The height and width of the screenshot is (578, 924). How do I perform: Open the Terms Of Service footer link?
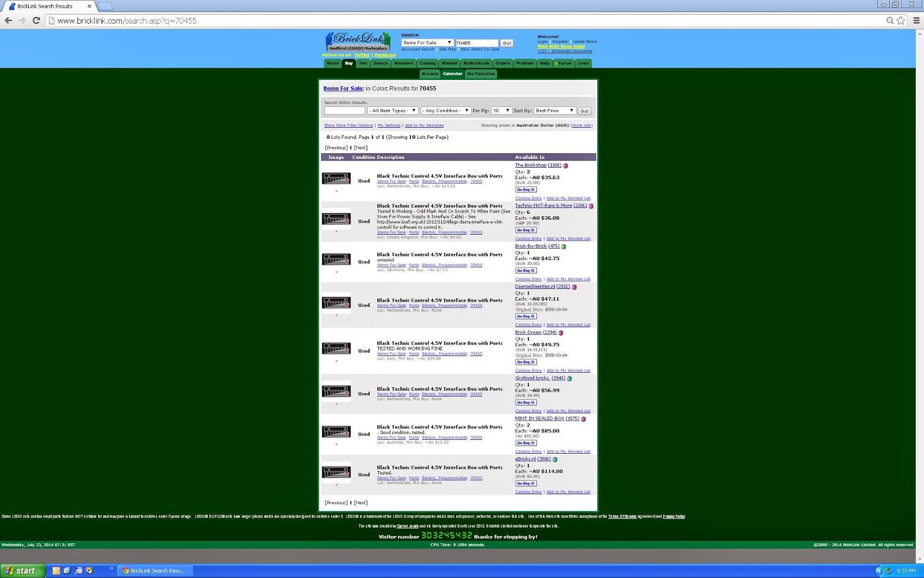pos(622,517)
